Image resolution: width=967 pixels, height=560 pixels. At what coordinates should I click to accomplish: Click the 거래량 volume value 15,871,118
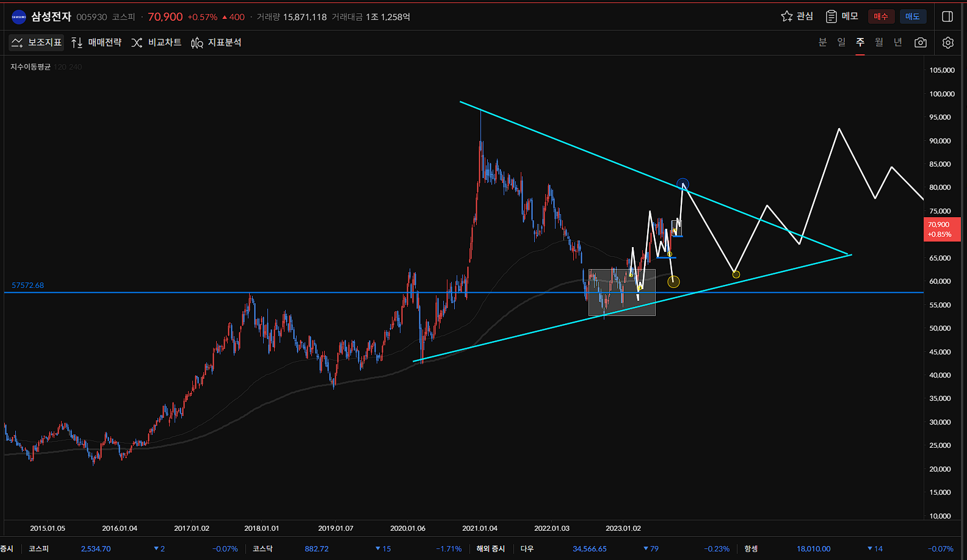pyautogui.click(x=305, y=17)
